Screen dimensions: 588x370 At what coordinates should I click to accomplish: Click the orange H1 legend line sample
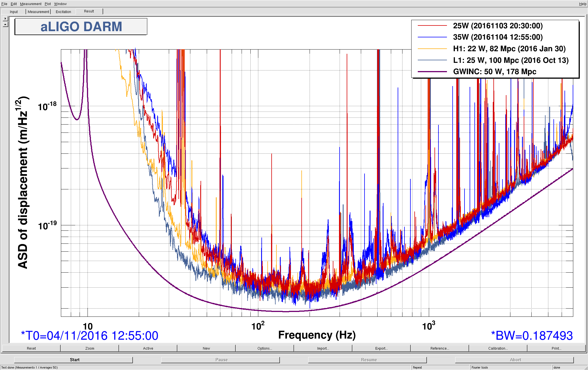pos(432,49)
